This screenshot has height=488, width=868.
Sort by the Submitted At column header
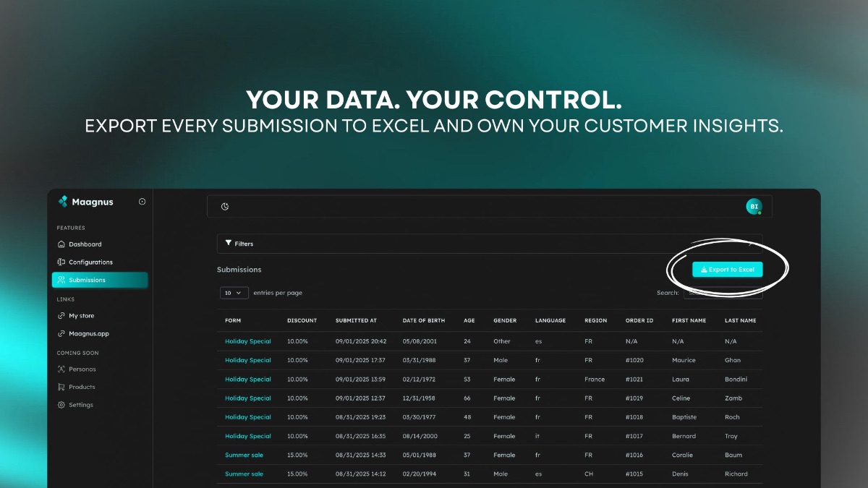[356, 320]
